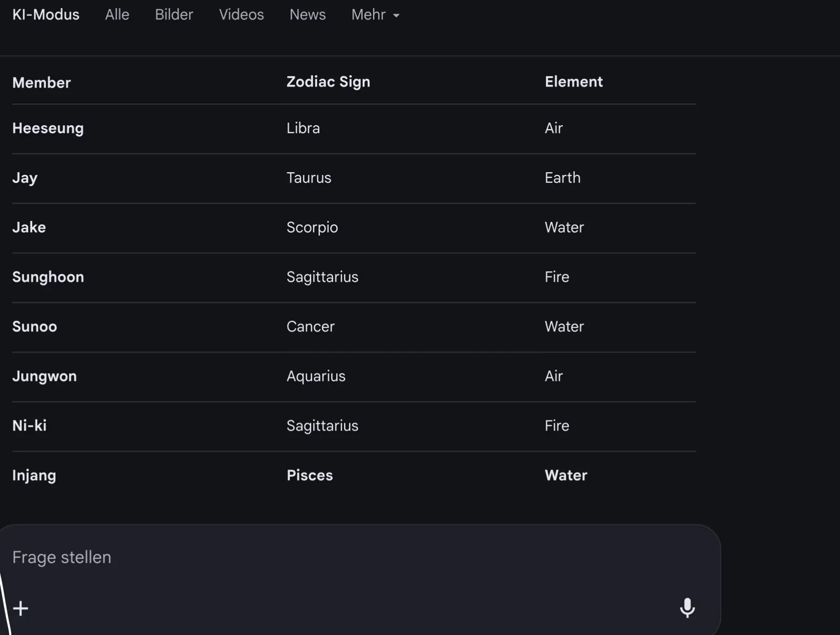Open the News tab
Screen dimensions: 840x635
click(307, 15)
